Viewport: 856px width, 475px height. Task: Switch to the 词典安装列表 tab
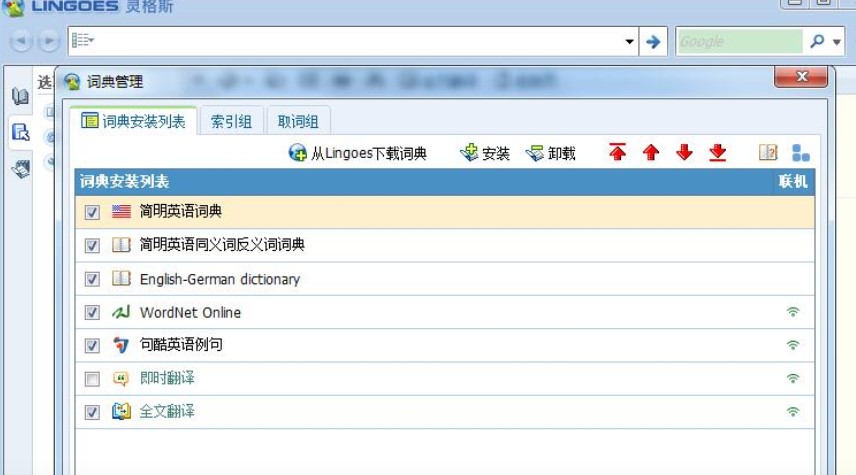(x=133, y=121)
